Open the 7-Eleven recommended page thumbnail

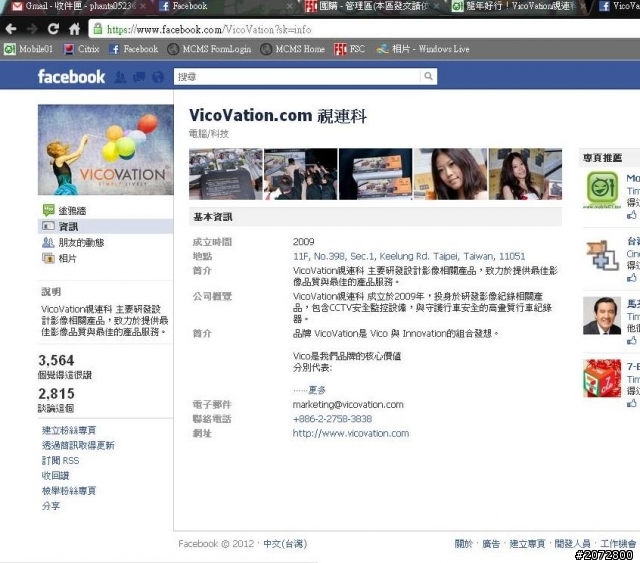click(x=602, y=378)
